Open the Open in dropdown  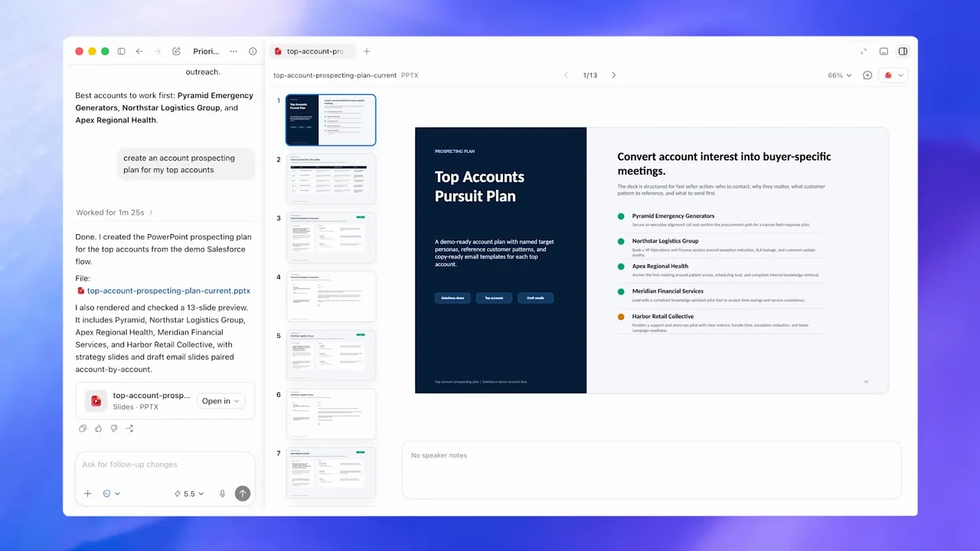(x=220, y=401)
